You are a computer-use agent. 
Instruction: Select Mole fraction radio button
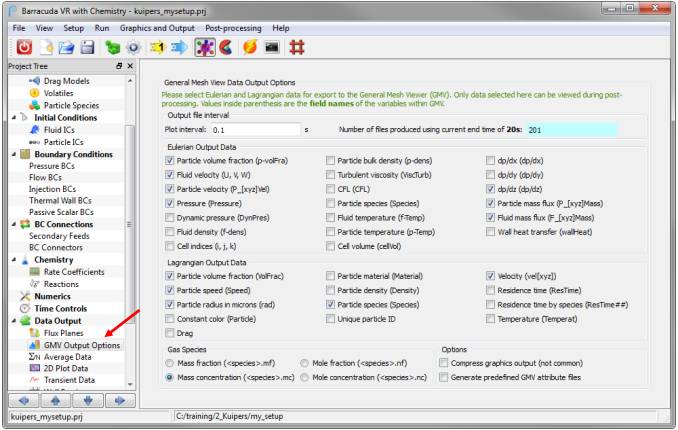coord(304,363)
